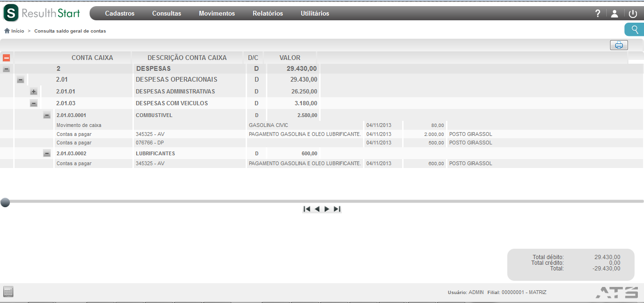The image size is (644, 303).
Task: Collapse the 2.01 DESPESAS OPERACIONAIS row
Action: [x=20, y=80]
